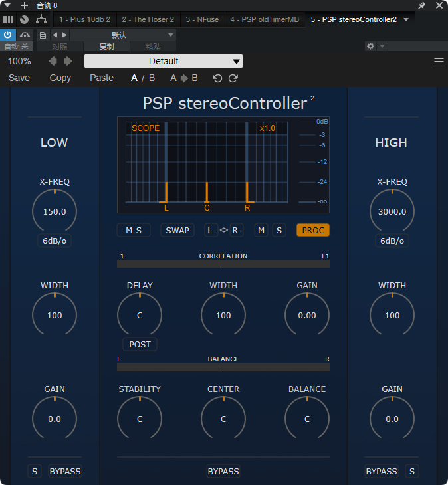Click the center BYPASS button

[223, 472]
